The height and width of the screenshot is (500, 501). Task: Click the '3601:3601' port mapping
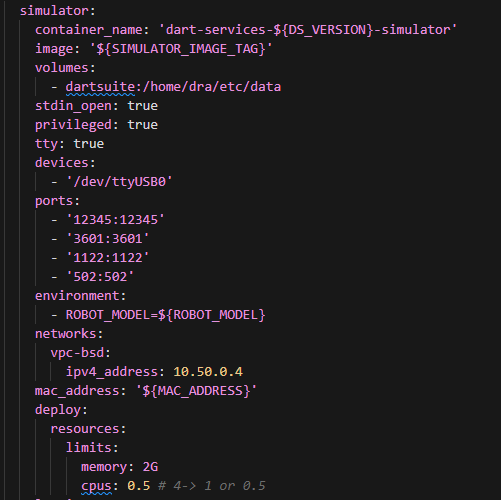coord(108,239)
